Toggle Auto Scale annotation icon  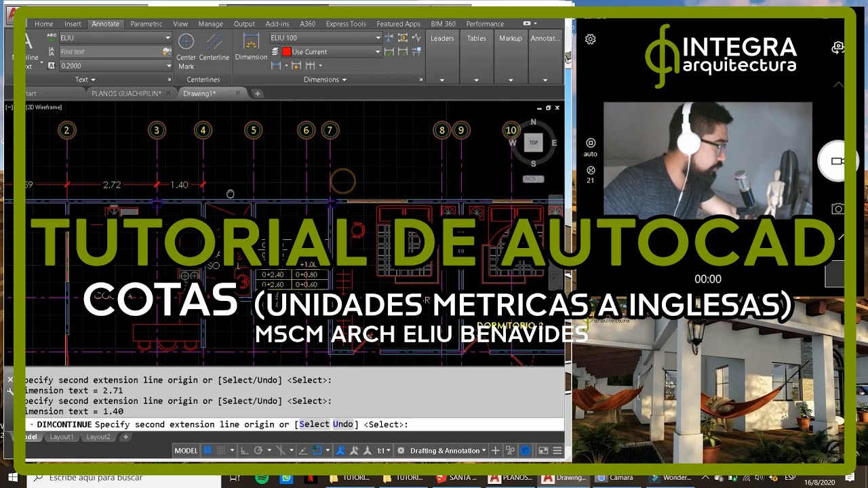tap(354, 451)
